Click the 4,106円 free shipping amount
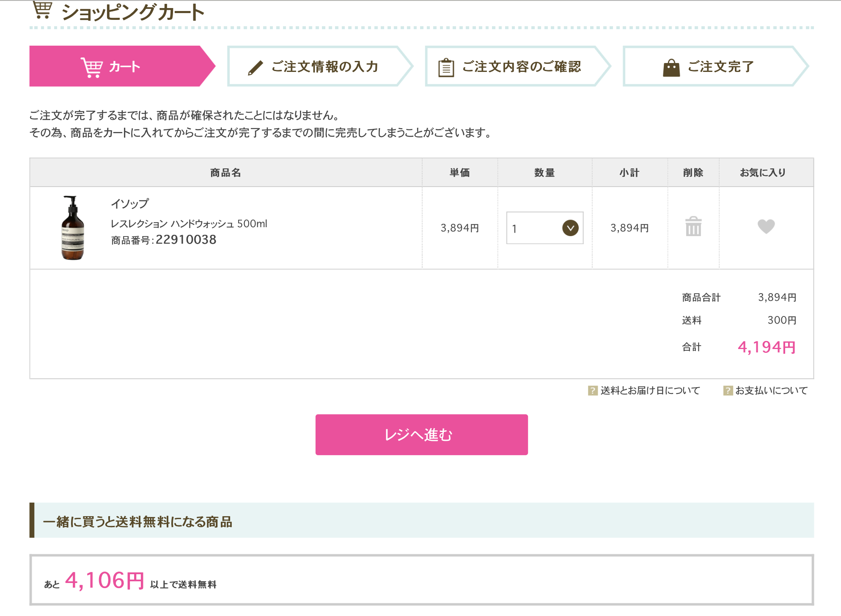This screenshot has width=841, height=616. pyautogui.click(x=104, y=580)
